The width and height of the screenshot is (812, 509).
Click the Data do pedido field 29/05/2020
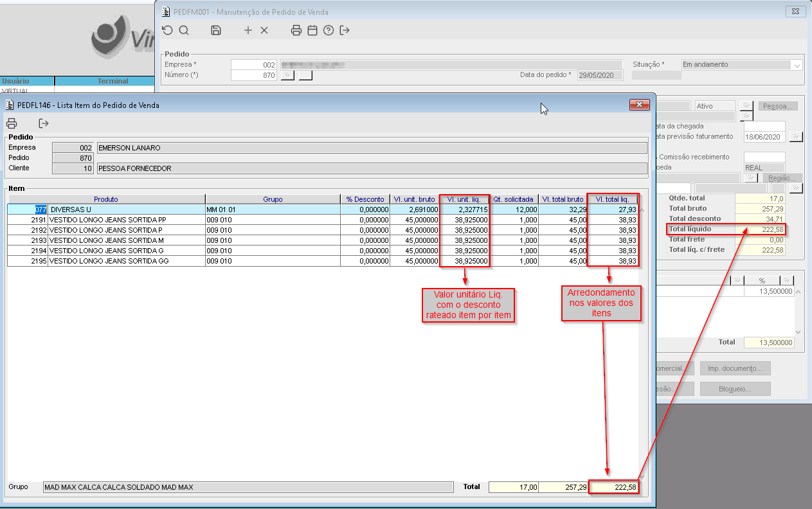(x=600, y=75)
